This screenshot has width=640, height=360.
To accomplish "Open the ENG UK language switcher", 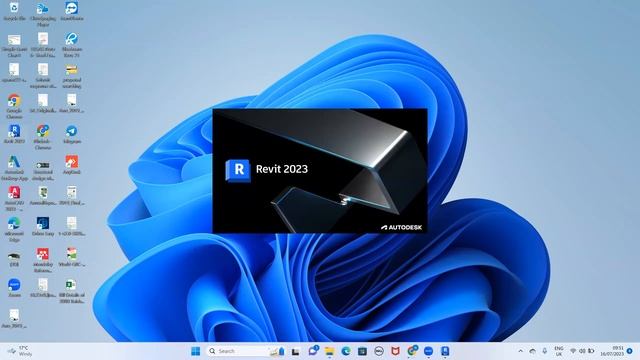I will tap(559, 351).
